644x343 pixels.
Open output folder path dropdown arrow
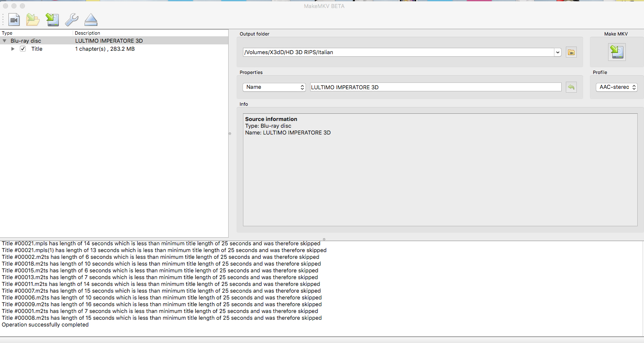coord(558,52)
